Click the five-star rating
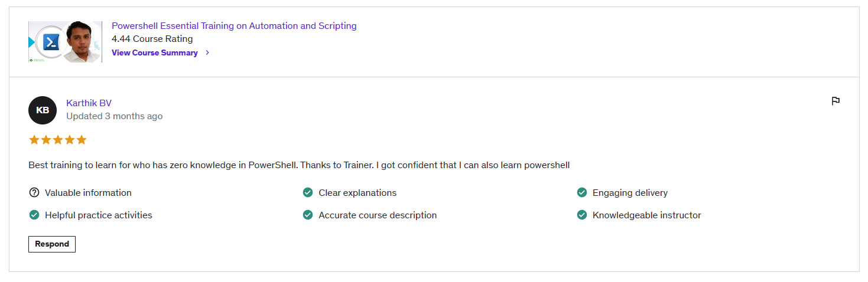This screenshot has height=282, width=868. click(x=57, y=140)
